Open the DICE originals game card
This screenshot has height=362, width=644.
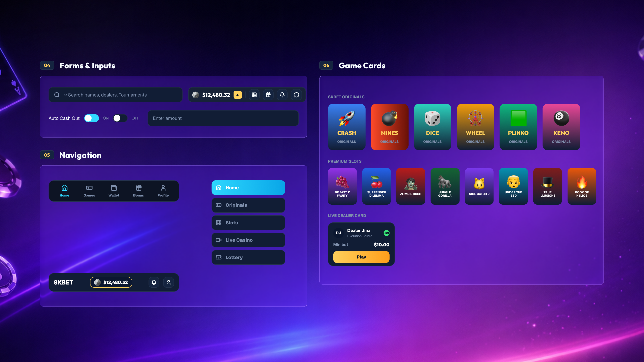433,127
